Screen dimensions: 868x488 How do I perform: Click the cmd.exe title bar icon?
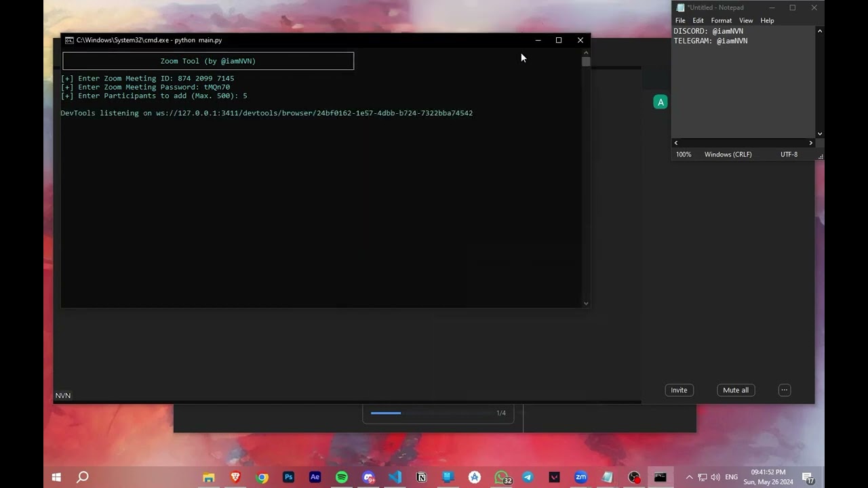tap(69, 40)
